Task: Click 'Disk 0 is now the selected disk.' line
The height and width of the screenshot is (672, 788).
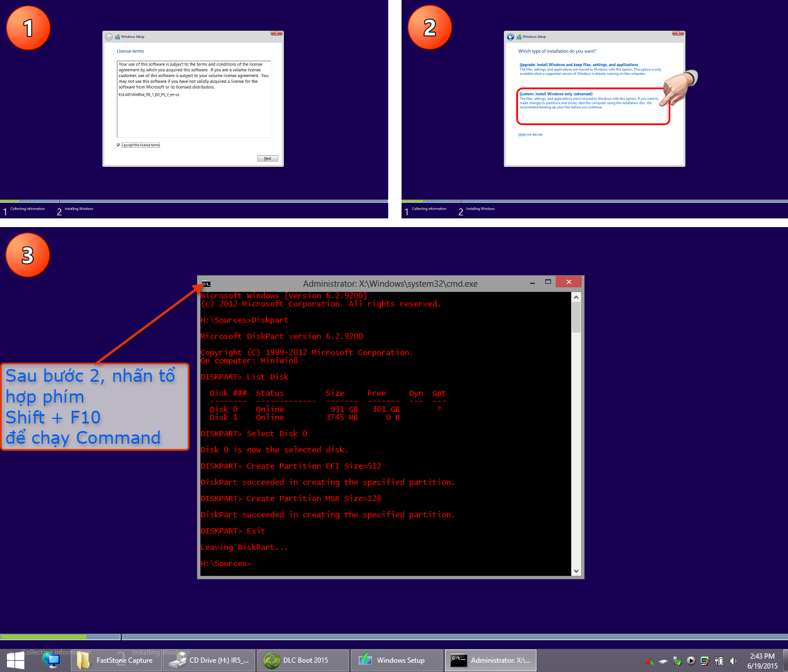Action: pyautogui.click(x=275, y=450)
